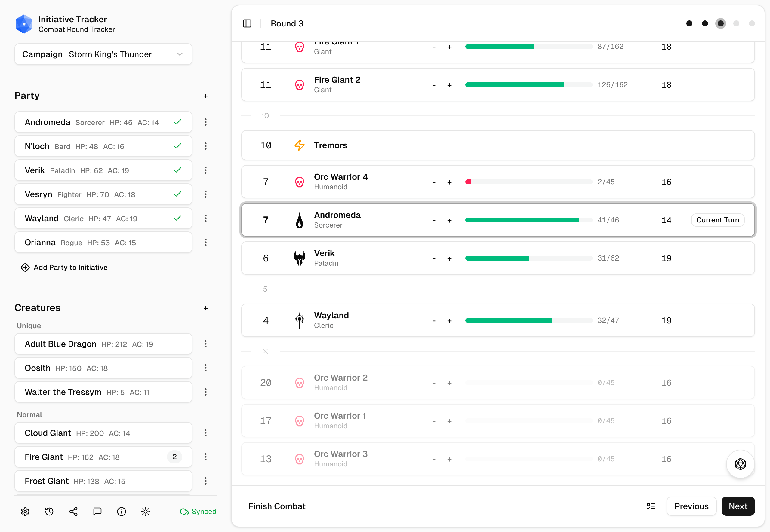770x532 pixels.
Task: Open the history clock icon
Action: (x=49, y=511)
